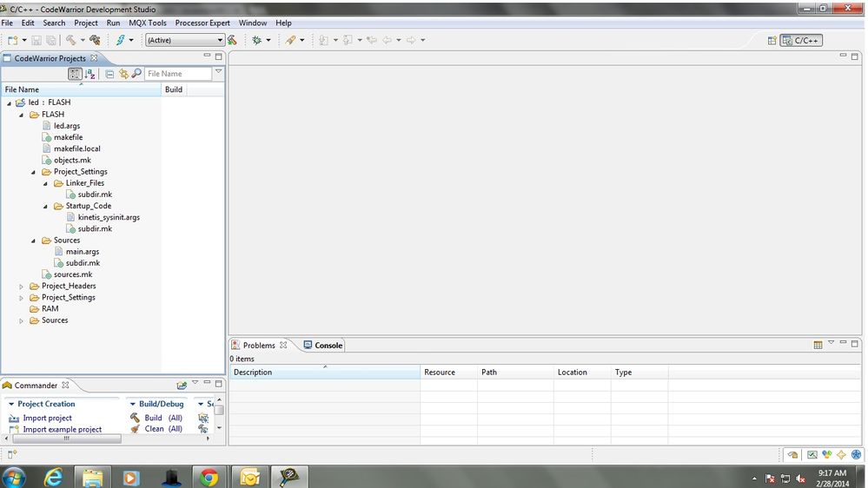Open dropdown arrow beside Debug bug icon
This screenshot has width=868, height=488.
(x=268, y=40)
